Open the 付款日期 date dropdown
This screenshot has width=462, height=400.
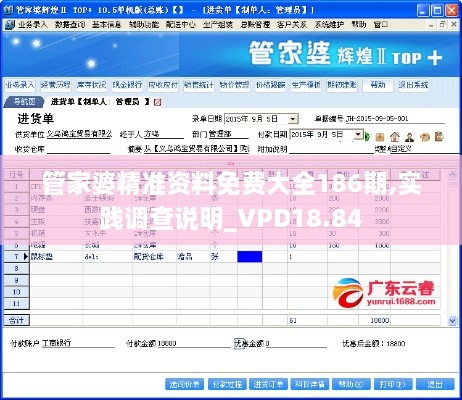[x=358, y=135]
